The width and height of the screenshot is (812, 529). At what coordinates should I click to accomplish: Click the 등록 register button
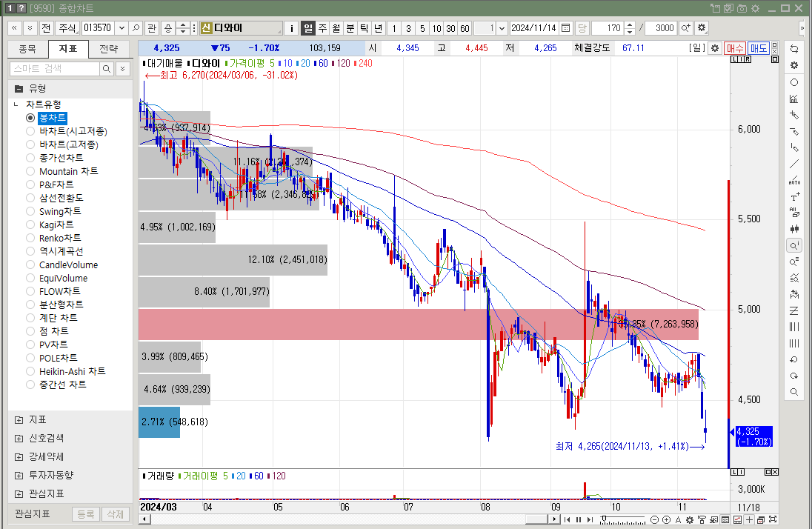(86, 514)
